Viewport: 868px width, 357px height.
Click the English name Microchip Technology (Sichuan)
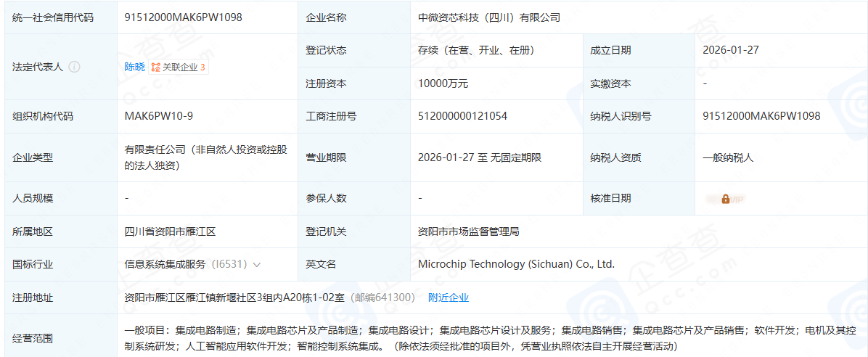point(516,264)
